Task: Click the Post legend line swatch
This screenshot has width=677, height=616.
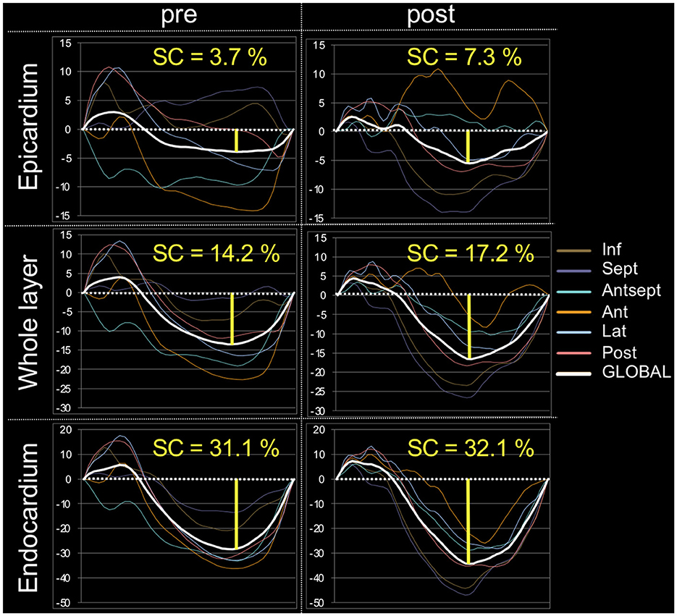Action: (x=573, y=353)
